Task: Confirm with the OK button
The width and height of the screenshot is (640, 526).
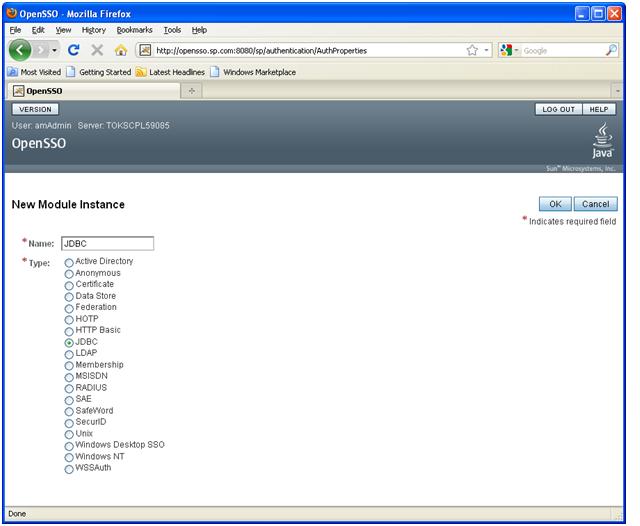Action: (555, 204)
